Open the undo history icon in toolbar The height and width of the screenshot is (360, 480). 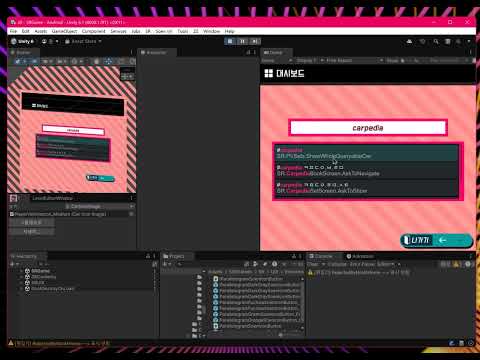[423, 41]
